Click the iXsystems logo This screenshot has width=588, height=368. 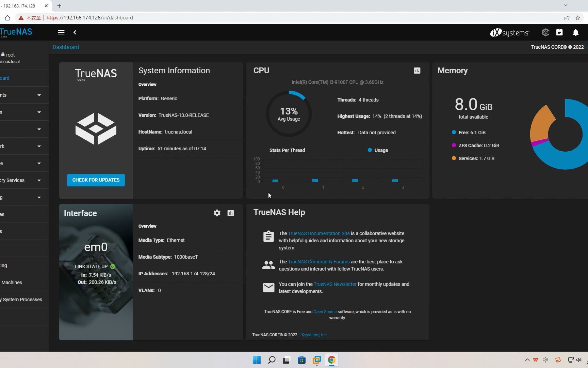click(510, 32)
